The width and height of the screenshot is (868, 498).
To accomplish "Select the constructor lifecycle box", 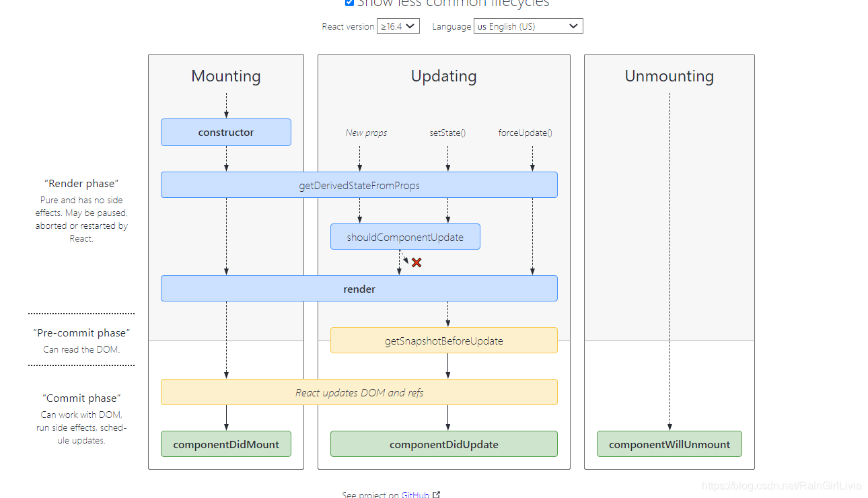I will (x=226, y=133).
